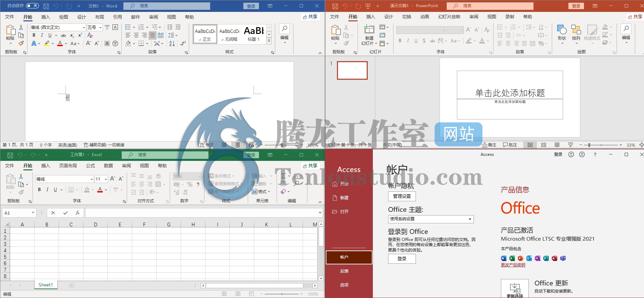
Task: Open Format dropdown in Excel cells group
Action: click(261, 192)
